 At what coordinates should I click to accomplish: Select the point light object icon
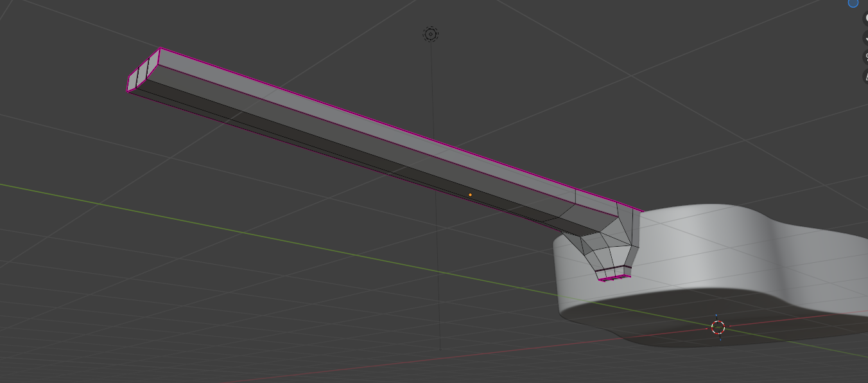click(431, 34)
